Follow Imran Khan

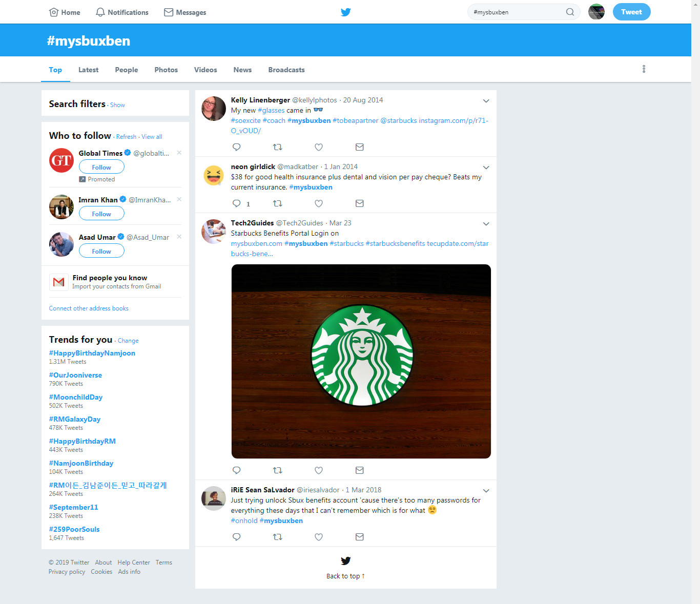click(x=101, y=214)
